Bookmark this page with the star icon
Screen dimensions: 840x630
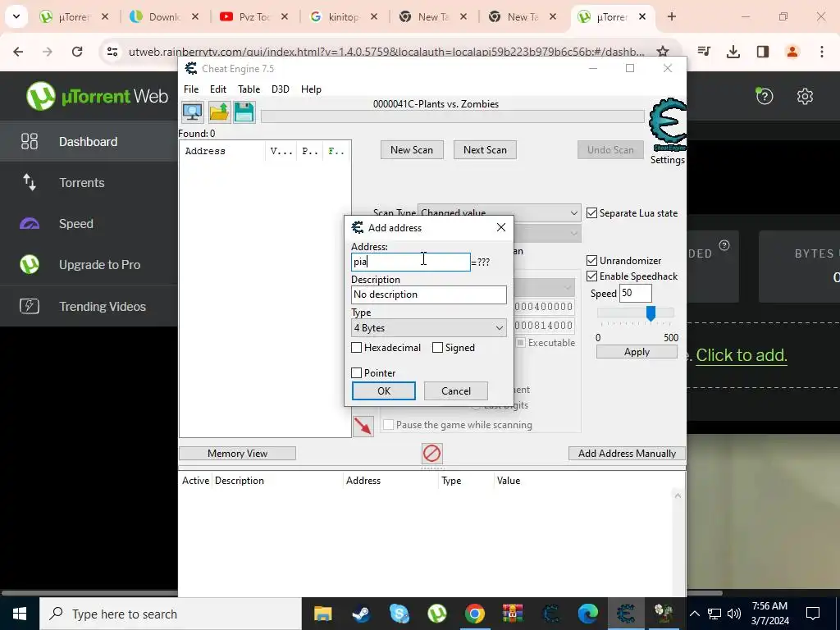click(663, 52)
